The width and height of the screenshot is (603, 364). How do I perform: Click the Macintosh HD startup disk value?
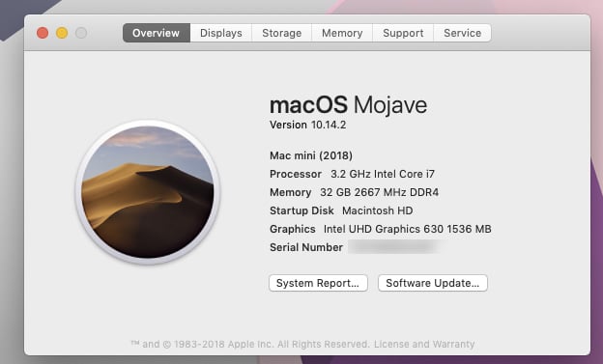[377, 210]
